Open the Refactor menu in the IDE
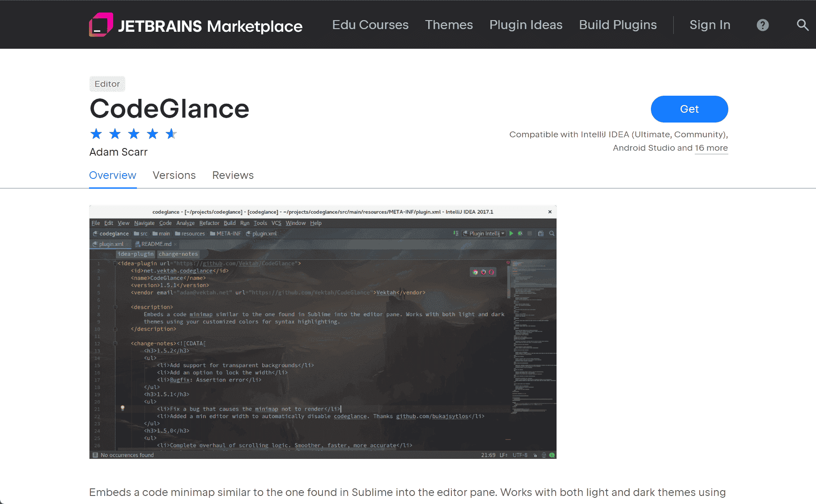The height and width of the screenshot is (504, 816). click(209, 223)
